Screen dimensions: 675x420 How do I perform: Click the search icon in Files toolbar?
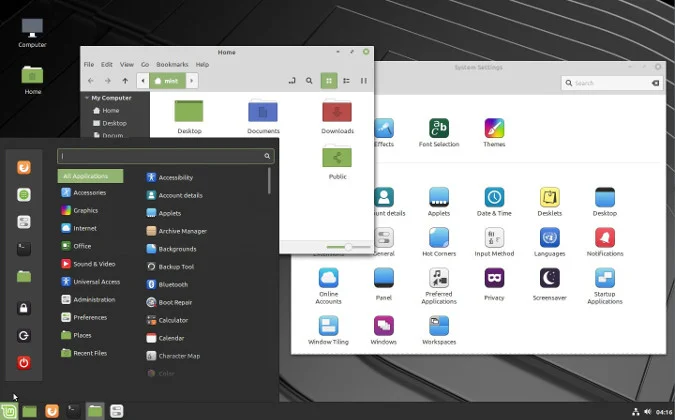(309, 81)
